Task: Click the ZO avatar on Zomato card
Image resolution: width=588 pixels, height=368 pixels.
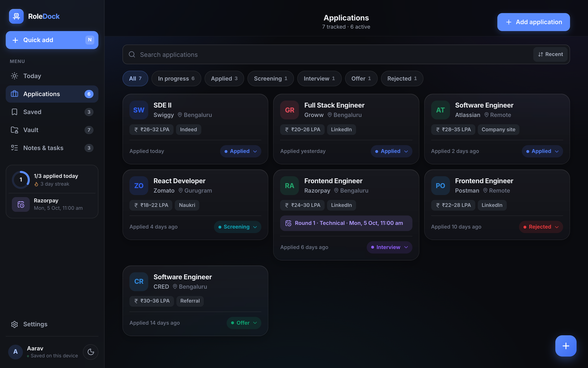Action: click(139, 185)
